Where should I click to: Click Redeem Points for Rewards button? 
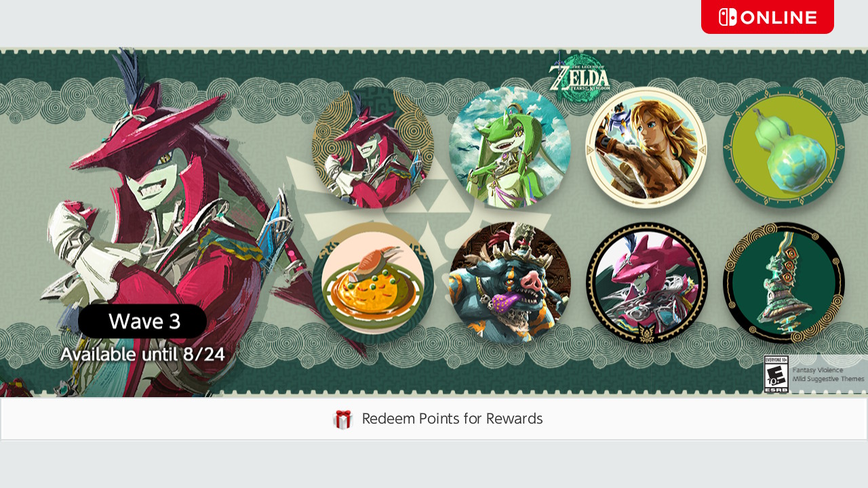[434, 419]
